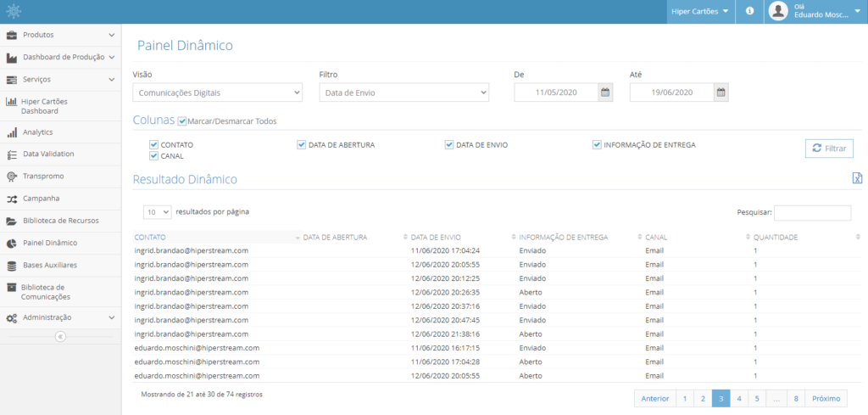Image resolution: width=868 pixels, height=415 pixels.
Task: Go to page 8 of results
Action: click(795, 398)
